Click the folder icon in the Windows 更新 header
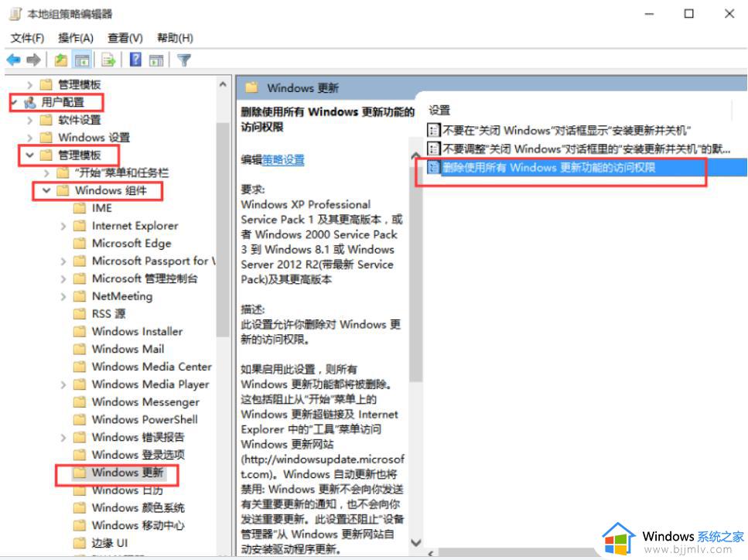Viewport: 748px width, 560px height. [251, 87]
